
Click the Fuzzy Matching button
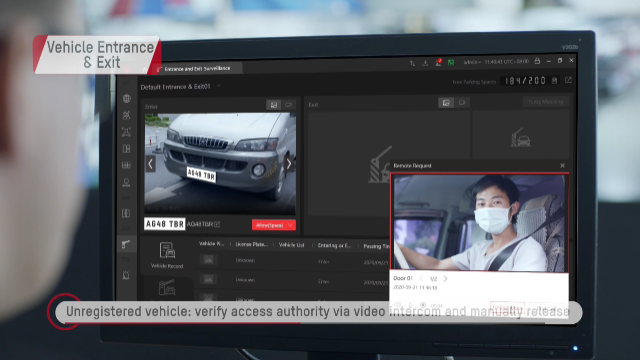(x=546, y=102)
